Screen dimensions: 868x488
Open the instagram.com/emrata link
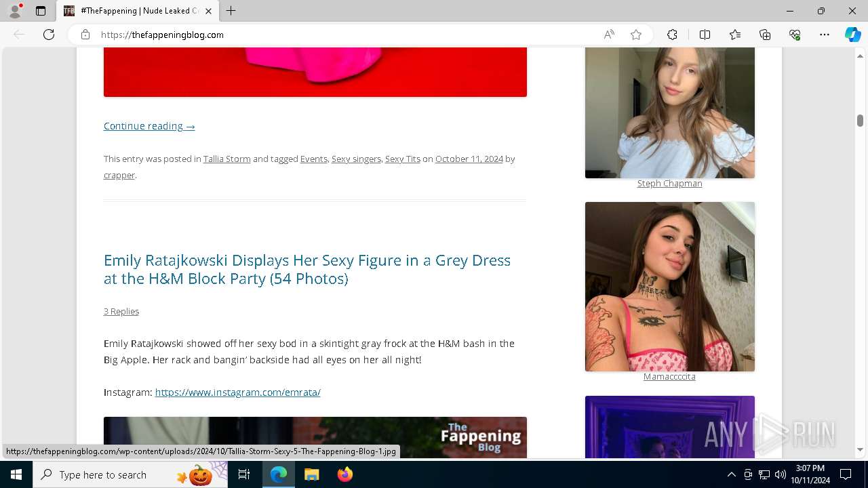pos(237,392)
